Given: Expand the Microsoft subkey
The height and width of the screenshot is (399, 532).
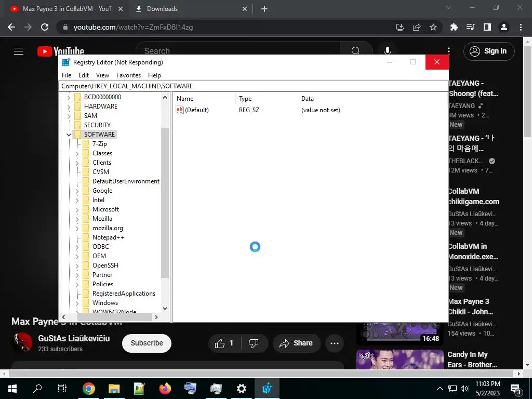Looking at the screenshot, I should (x=77, y=210).
